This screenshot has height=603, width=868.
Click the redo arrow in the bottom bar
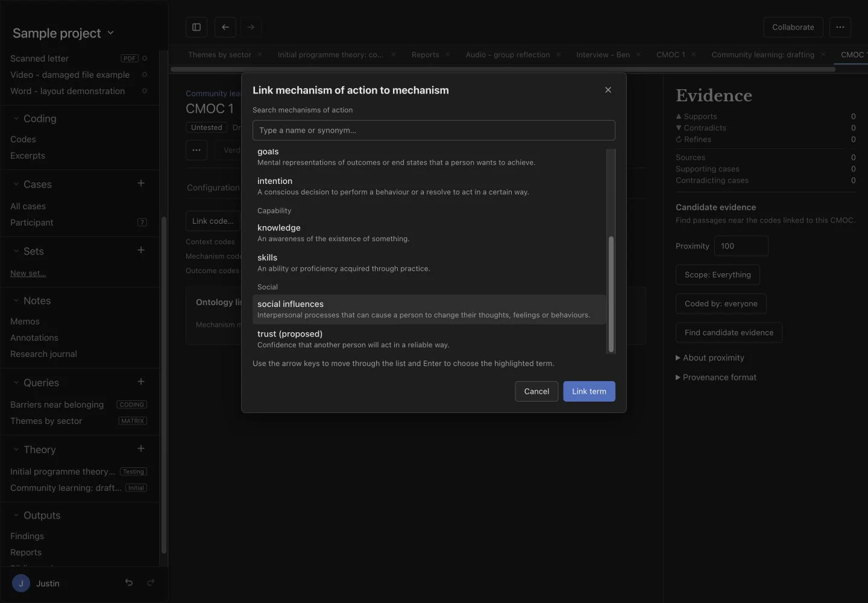(x=151, y=582)
